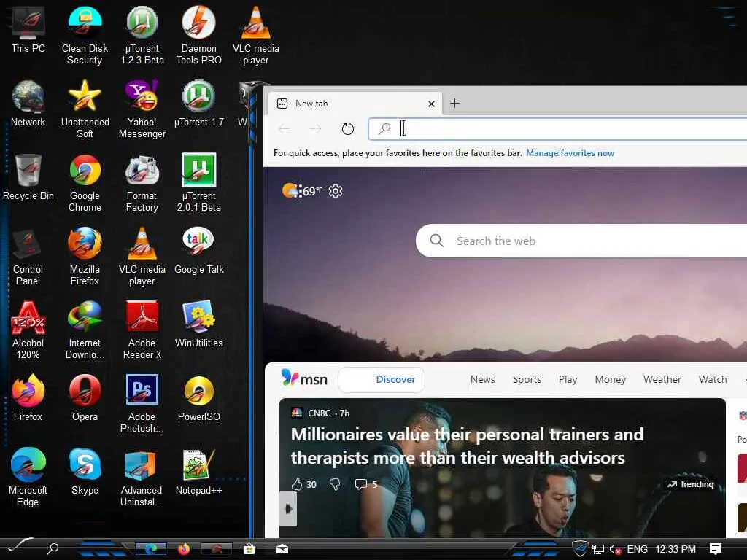Open Format Factory shortcut

(142, 183)
